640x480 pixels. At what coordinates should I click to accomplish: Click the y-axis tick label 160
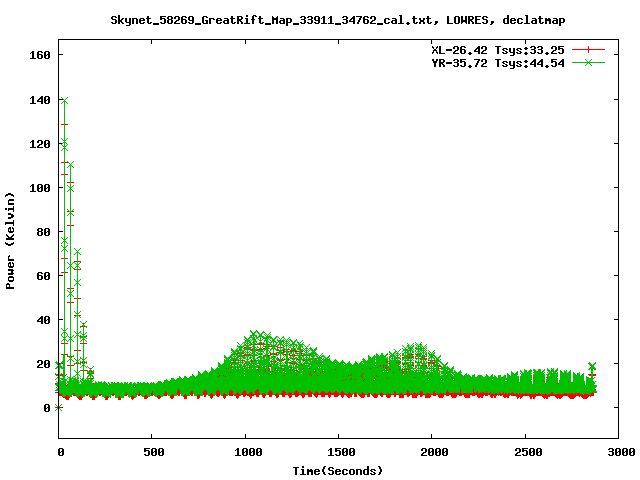40,55
